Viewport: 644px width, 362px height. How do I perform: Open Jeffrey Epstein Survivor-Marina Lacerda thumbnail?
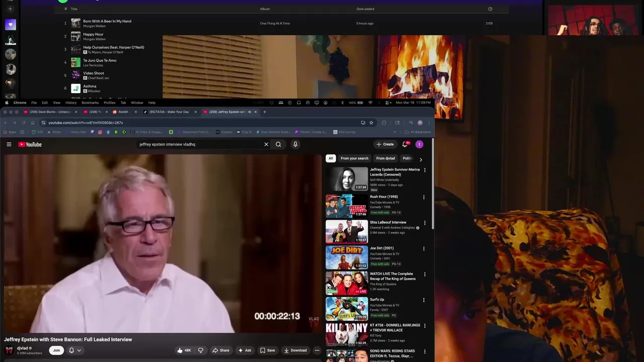point(347,179)
